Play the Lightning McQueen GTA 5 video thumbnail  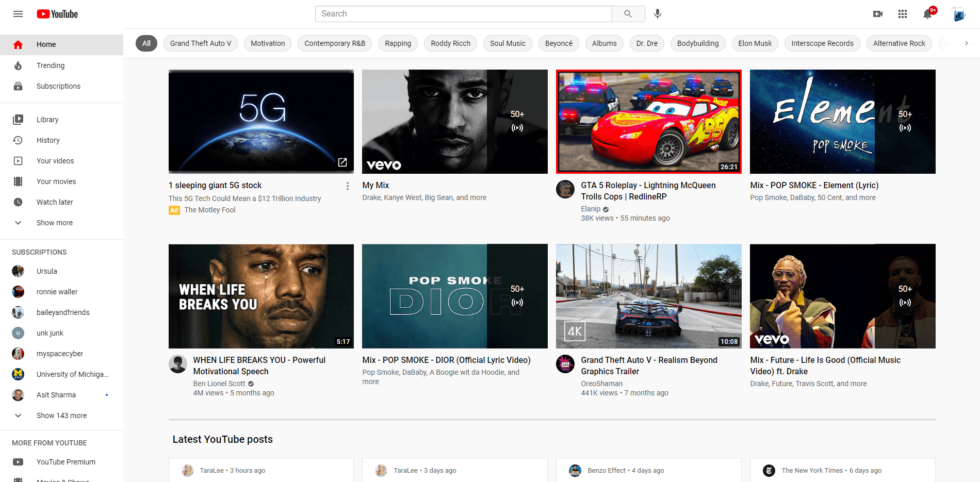[648, 121]
